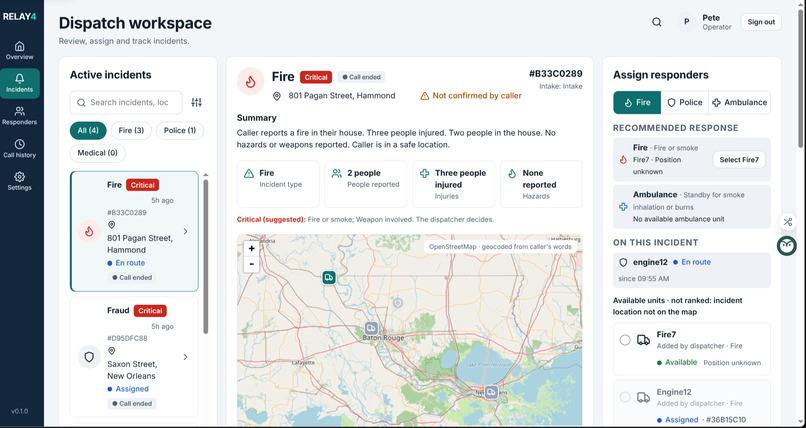Click the Three people injured tile

(453, 184)
